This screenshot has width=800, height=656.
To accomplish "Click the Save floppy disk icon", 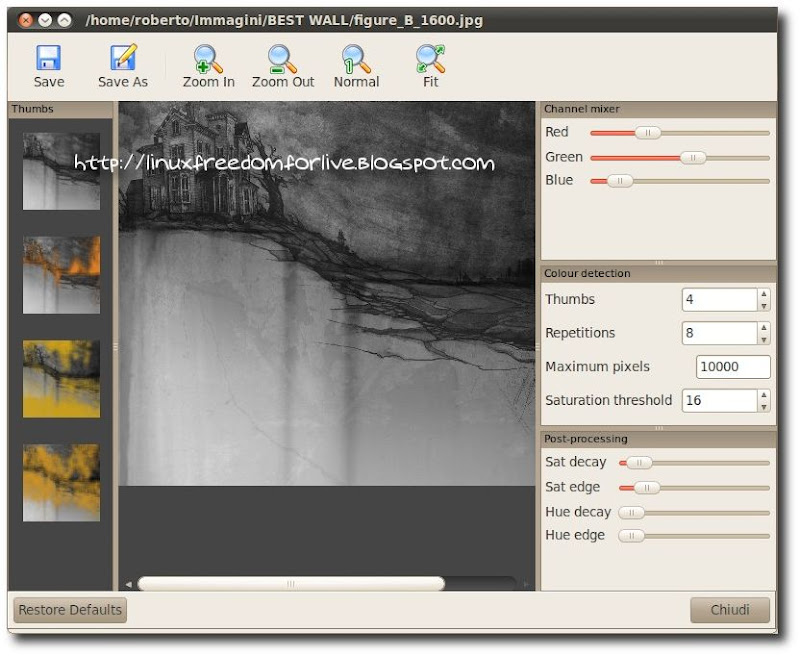I will (48, 58).
